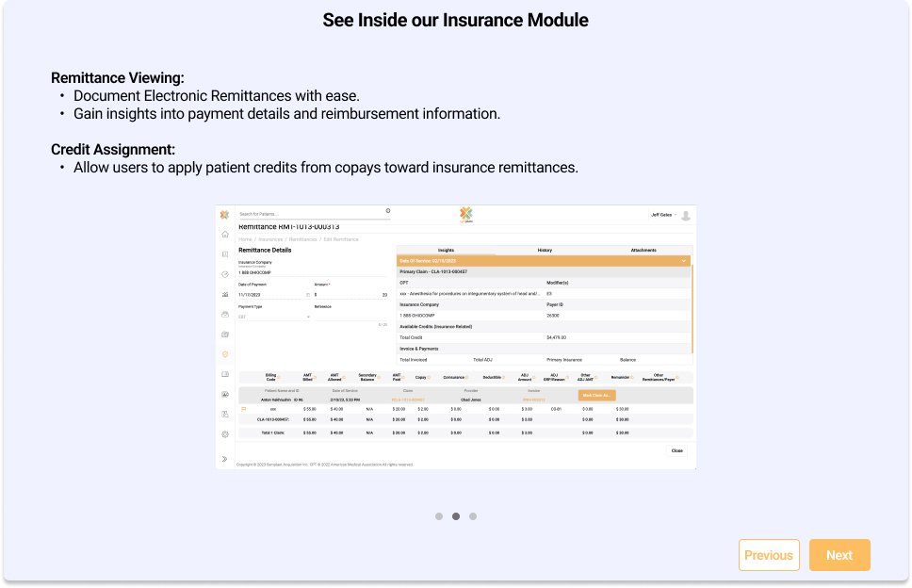Jump to the third carousel dot
Screen dimensions: 912x588
point(473,516)
